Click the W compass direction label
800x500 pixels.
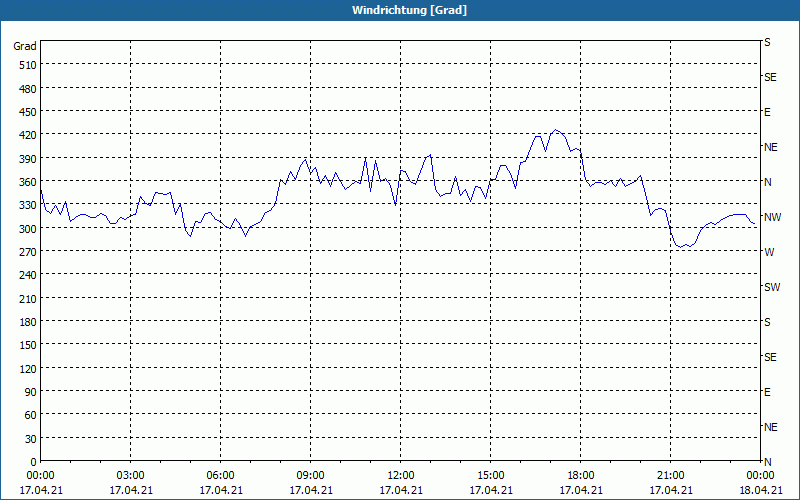(769, 253)
